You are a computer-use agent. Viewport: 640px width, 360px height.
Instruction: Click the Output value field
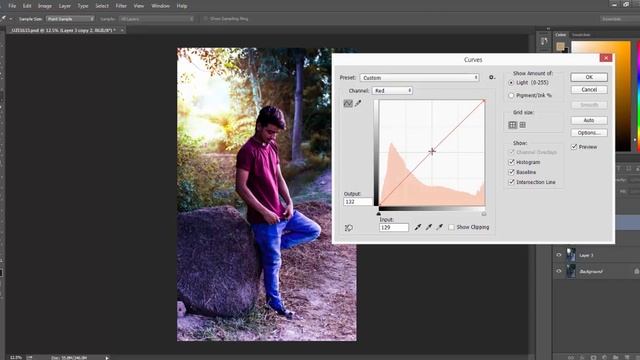(x=358, y=202)
